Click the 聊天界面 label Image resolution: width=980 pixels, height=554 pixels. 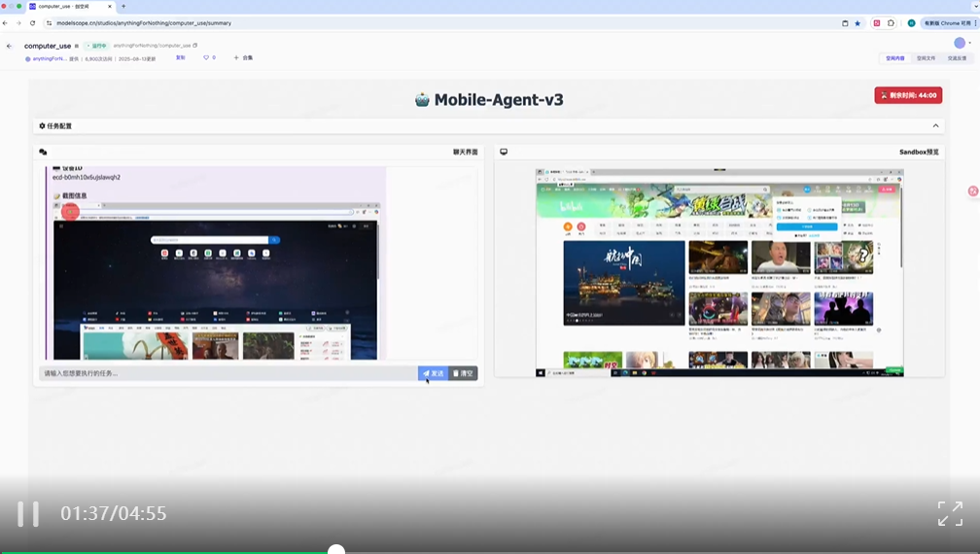(465, 152)
